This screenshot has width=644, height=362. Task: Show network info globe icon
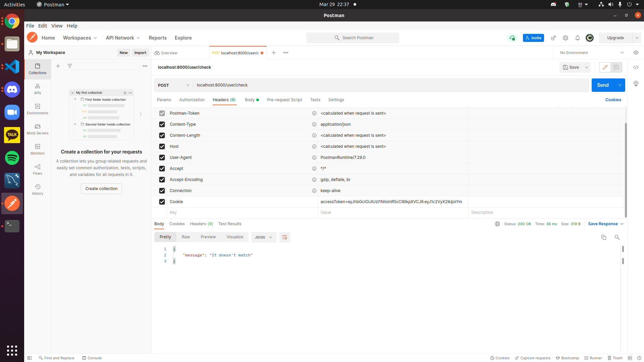pyautogui.click(x=497, y=224)
